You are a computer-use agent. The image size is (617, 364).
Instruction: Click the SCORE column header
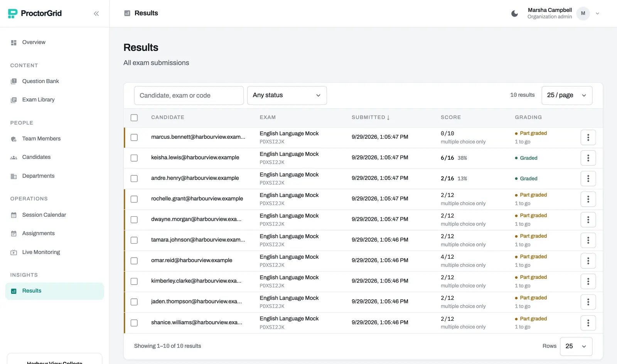[x=451, y=117]
